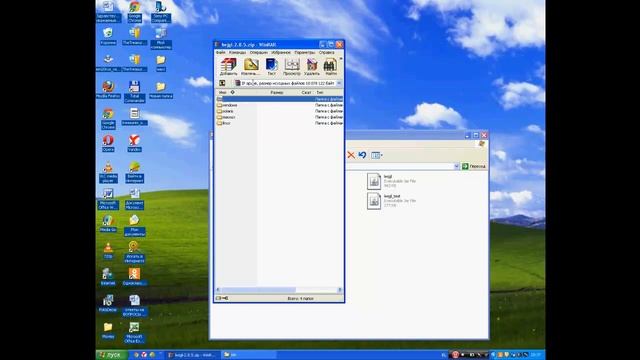Image resolution: width=640 pixels, height=360 pixels.
Task: Click the Добавить (Add) toolbar icon in WinRAR
Action: [228, 67]
